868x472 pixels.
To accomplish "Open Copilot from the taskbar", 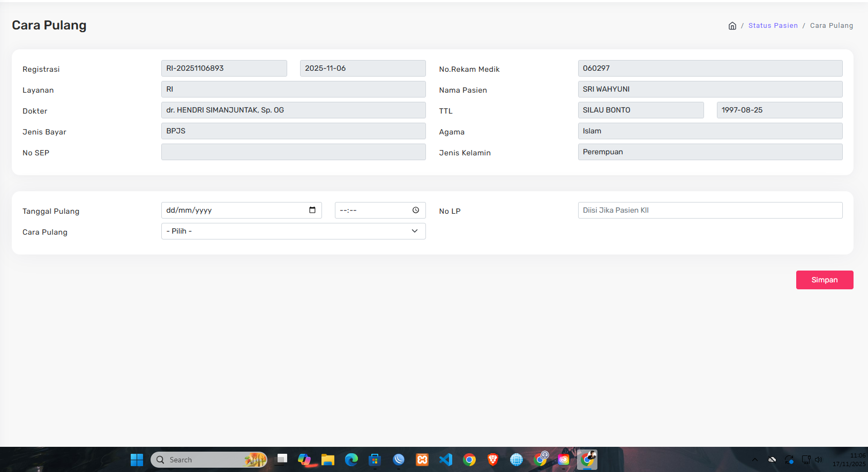I will click(304, 460).
